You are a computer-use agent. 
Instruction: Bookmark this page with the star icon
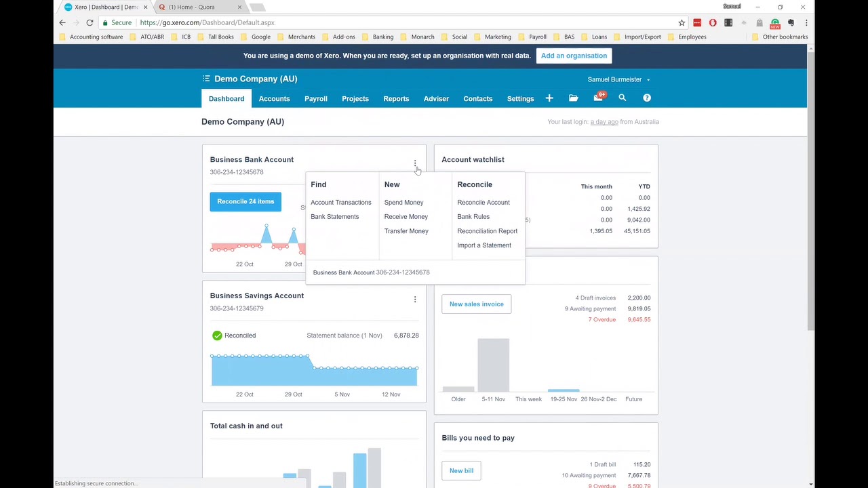click(682, 22)
